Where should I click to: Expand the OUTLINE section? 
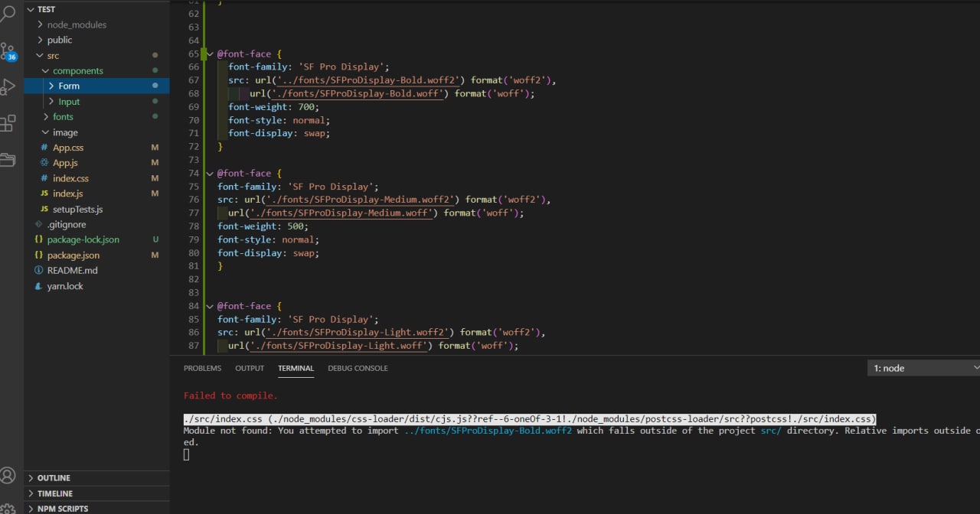(x=54, y=478)
